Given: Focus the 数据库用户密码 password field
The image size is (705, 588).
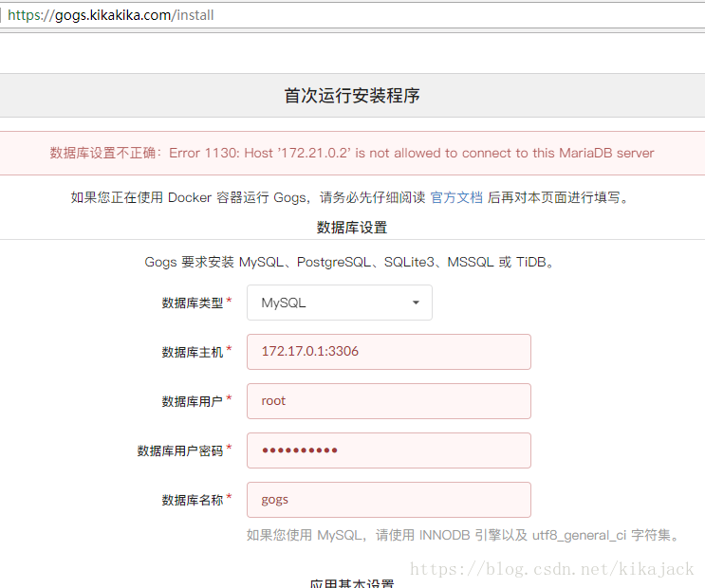Looking at the screenshot, I should click(x=389, y=450).
